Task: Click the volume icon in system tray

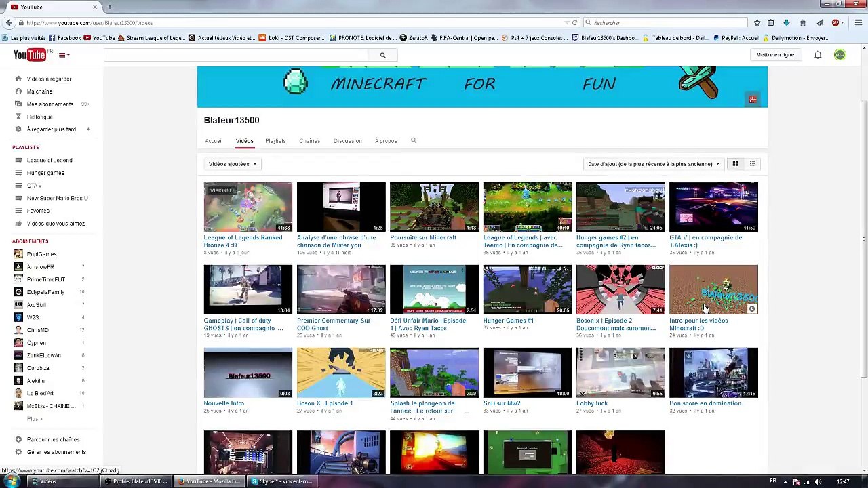Action: click(x=818, y=481)
